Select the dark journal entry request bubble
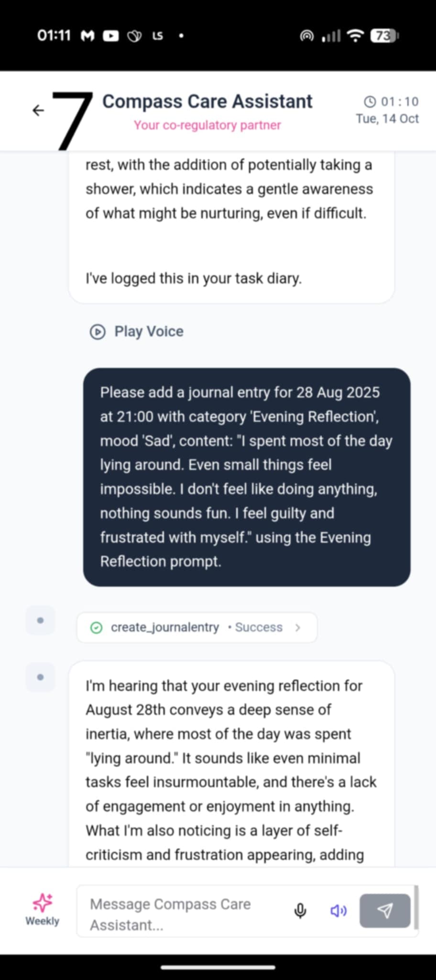This screenshot has width=436, height=980. (x=246, y=477)
